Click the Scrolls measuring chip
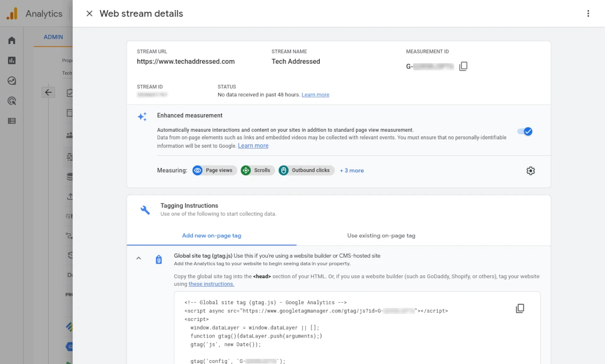 [257, 170]
